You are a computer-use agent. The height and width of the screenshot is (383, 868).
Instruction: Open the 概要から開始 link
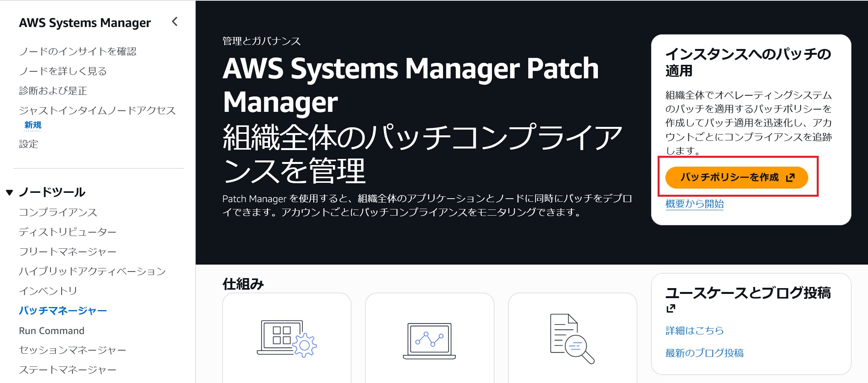(x=694, y=204)
